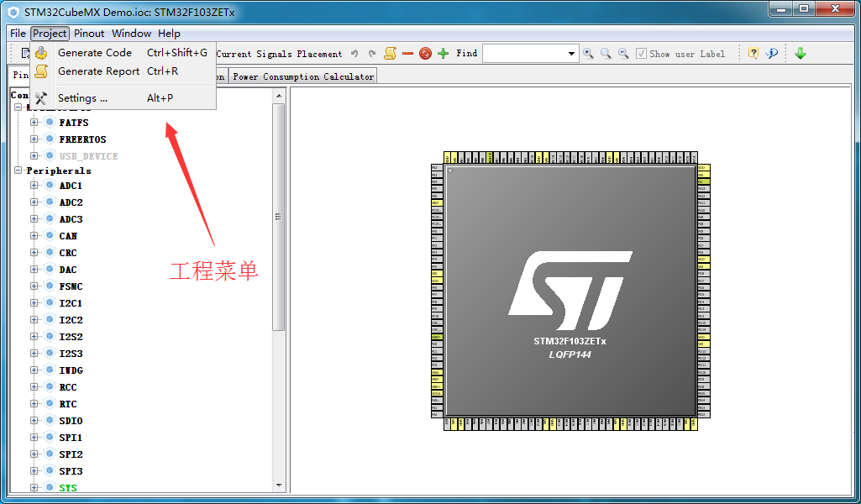
Task: Click the blue info help icon
Action: click(771, 53)
